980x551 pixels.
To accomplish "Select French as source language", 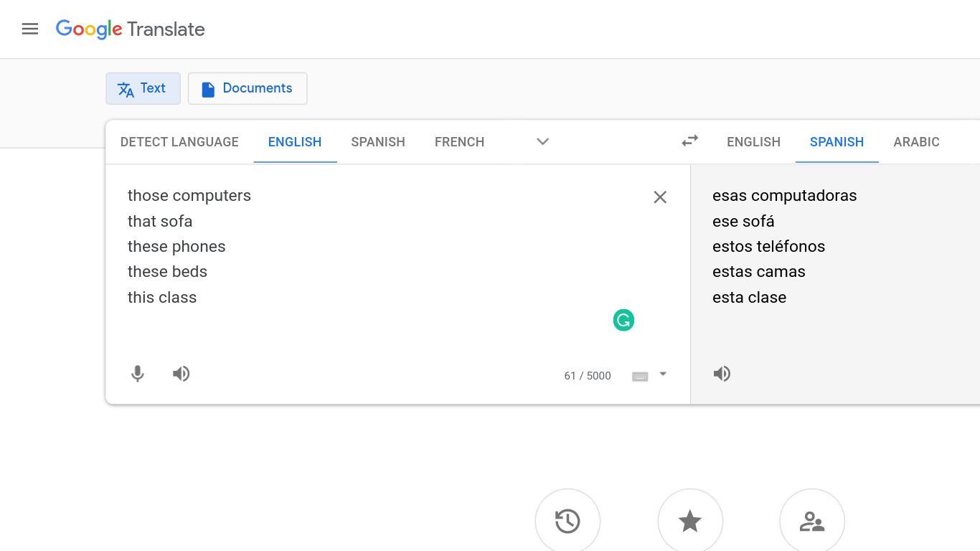I will coord(459,142).
